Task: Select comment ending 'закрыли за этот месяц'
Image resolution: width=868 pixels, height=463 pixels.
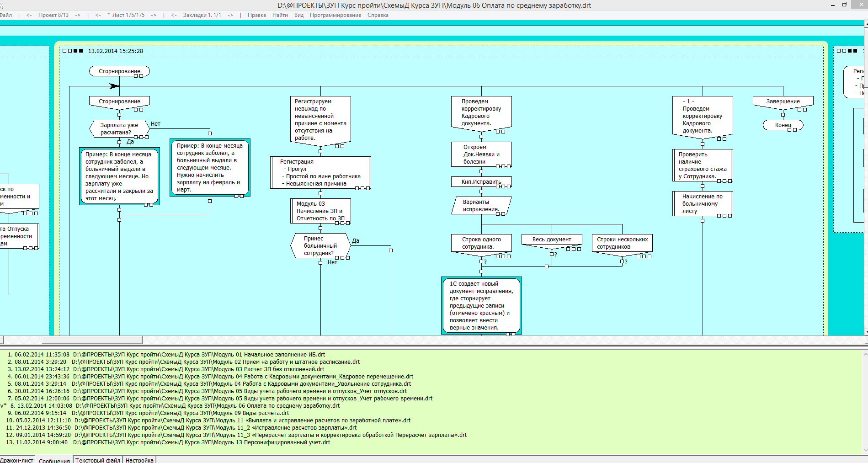Action: tap(119, 176)
